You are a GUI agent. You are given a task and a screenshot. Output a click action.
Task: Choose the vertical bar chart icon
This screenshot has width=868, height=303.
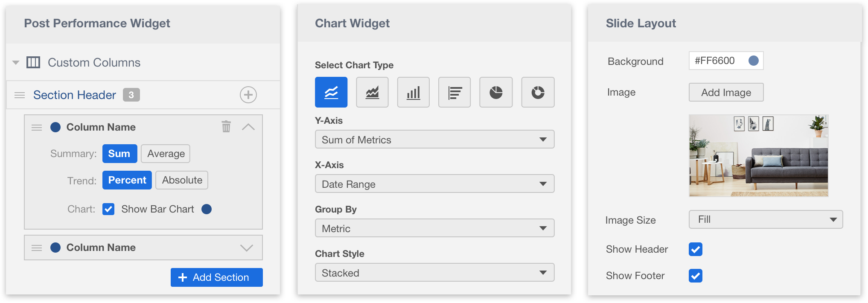413,92
